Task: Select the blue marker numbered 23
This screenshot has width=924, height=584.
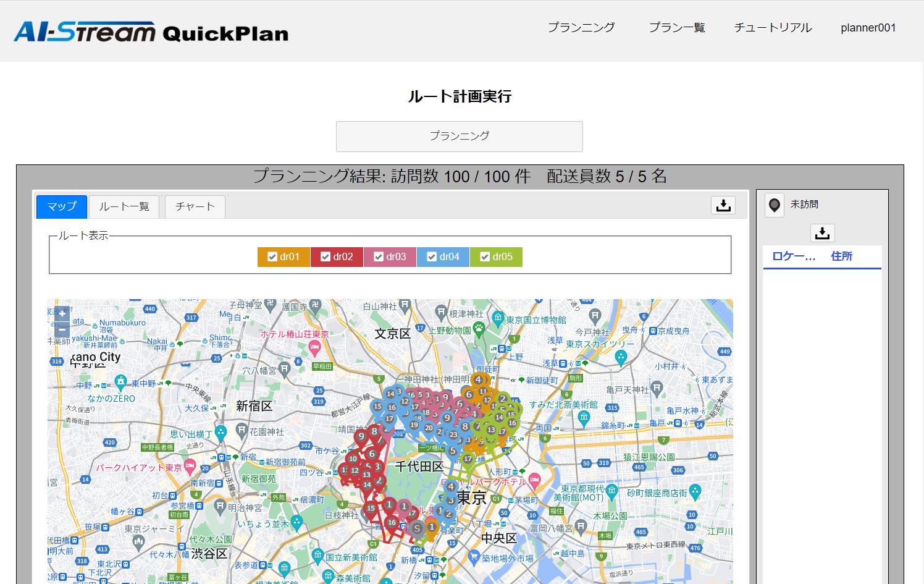Action: click(453, 434)
